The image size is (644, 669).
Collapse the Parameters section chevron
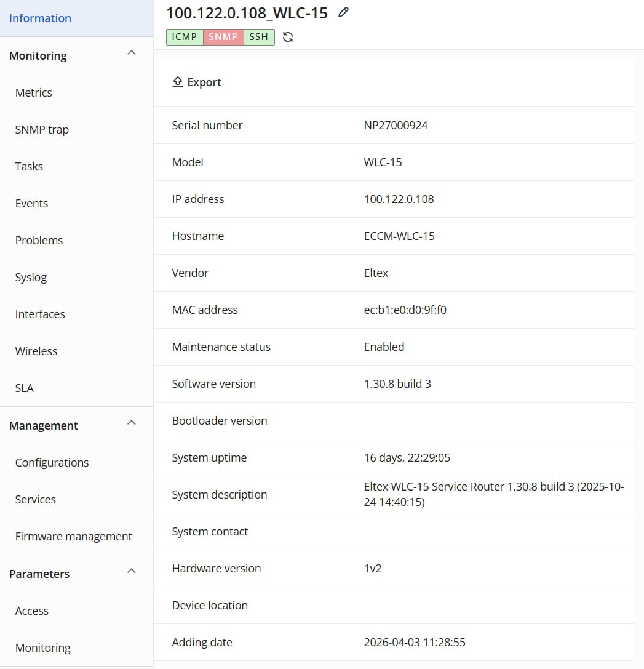(x=131, y=572)
